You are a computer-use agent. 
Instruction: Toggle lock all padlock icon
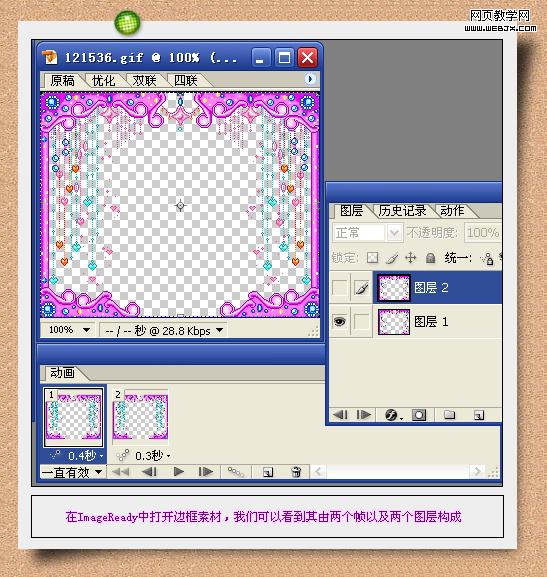(x=430, y=258)
